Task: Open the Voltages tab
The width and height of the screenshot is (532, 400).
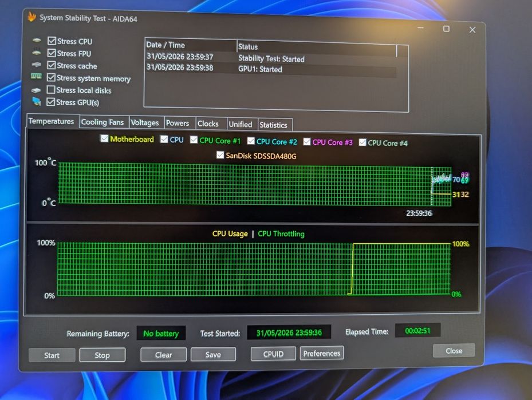Action: click(x=145, y=123)
